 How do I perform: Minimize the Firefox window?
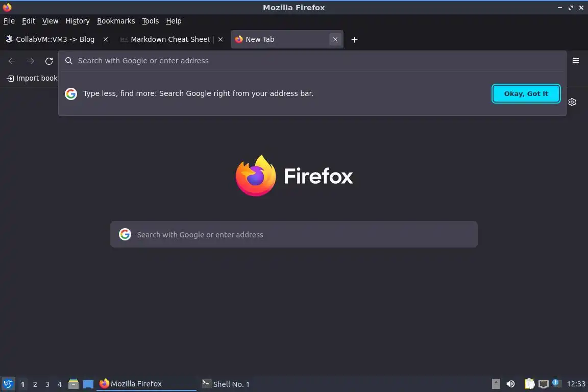pos(560,8)
